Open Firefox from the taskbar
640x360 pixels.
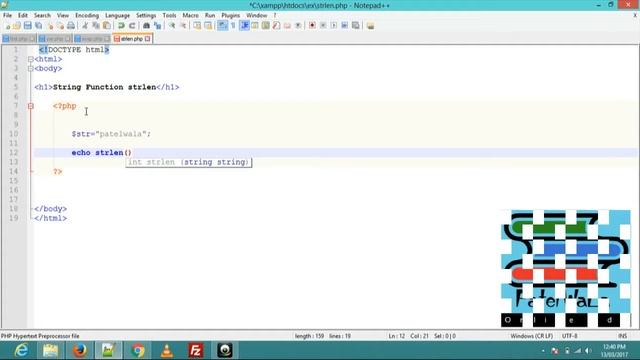click(80, 351)
